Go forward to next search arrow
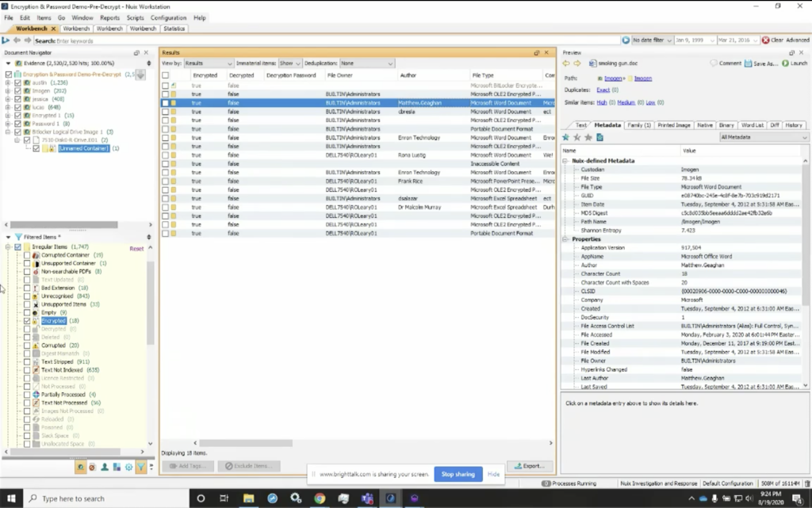The image size is (812, 508). point(28,40)
